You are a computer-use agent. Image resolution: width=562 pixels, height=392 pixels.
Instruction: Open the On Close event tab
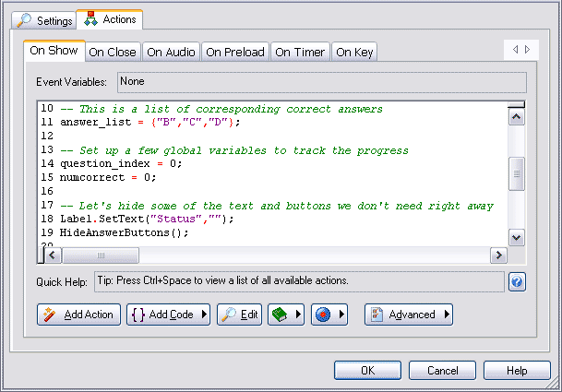click(x=113, y=53)
